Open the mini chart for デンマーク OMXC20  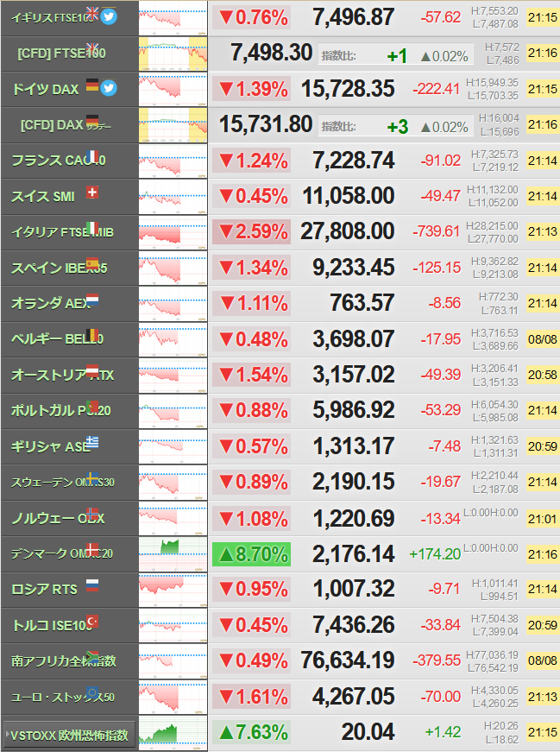click(173, 554)
